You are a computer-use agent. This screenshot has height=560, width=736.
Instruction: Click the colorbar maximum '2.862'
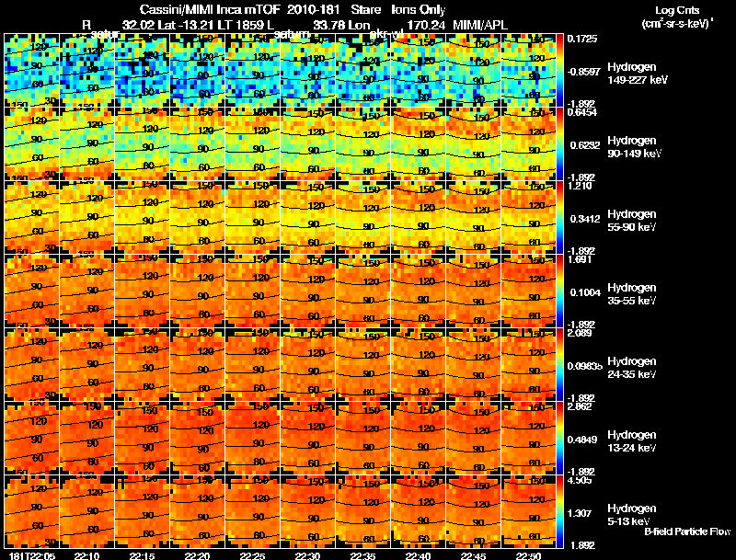coord(580,406)
